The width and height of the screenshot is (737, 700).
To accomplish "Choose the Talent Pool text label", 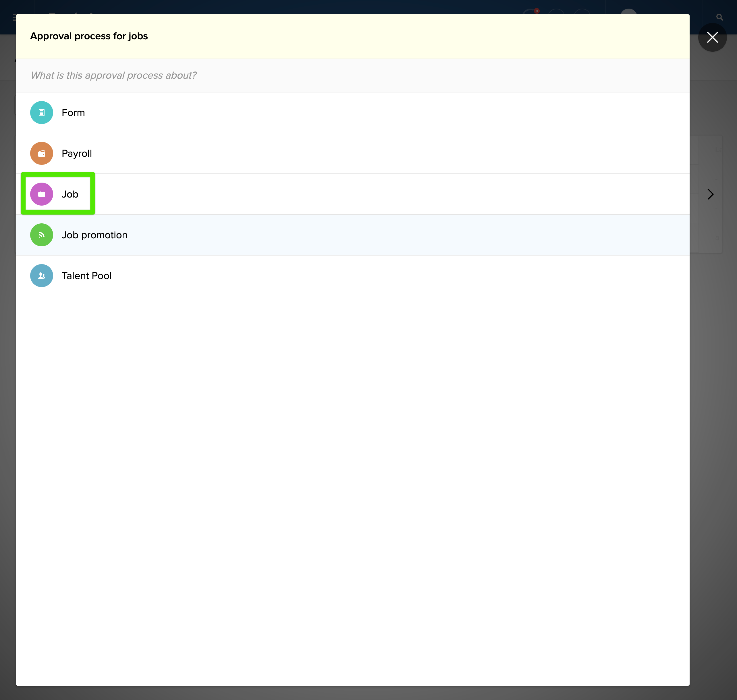I will coord(86,276).
